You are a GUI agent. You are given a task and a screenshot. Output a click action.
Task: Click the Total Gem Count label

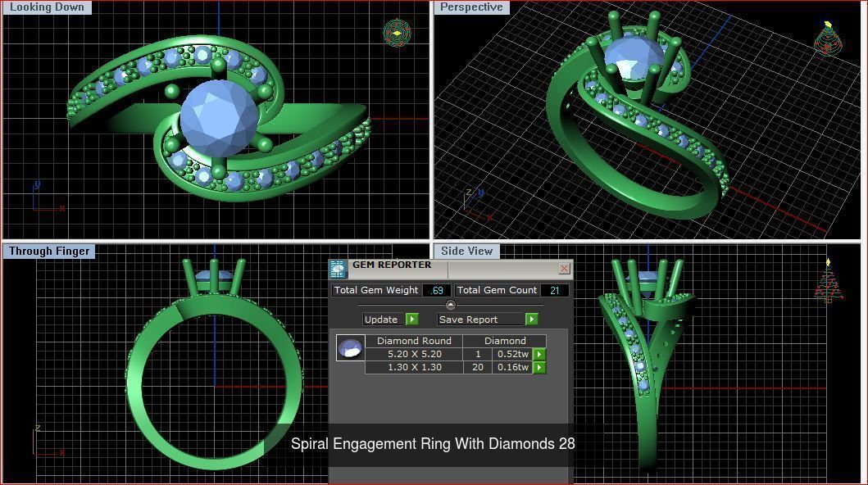point(497,290)
